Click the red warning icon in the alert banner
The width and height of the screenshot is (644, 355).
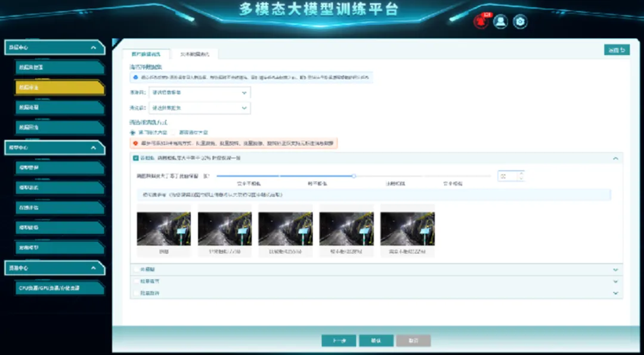136,143
